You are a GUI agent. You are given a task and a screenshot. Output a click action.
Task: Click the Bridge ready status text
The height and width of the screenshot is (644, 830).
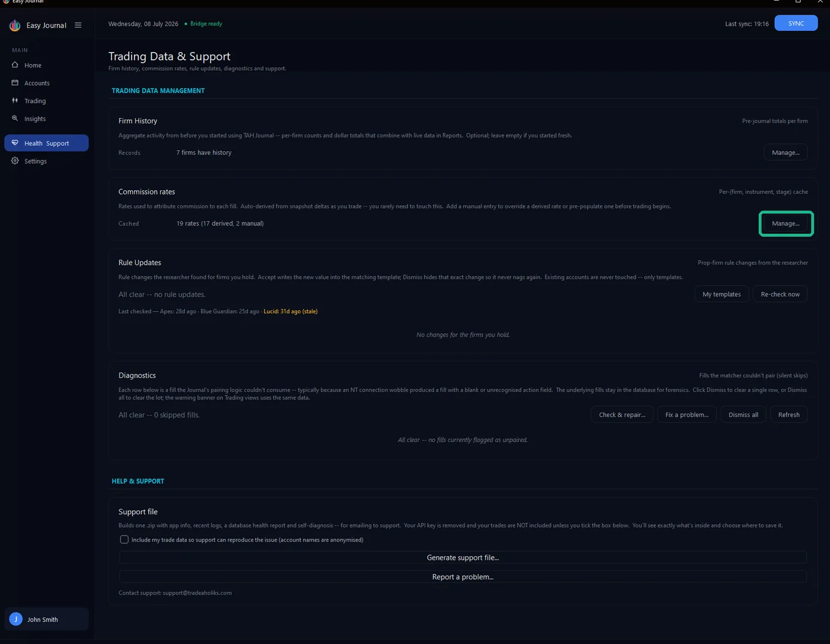coord(206,24)
